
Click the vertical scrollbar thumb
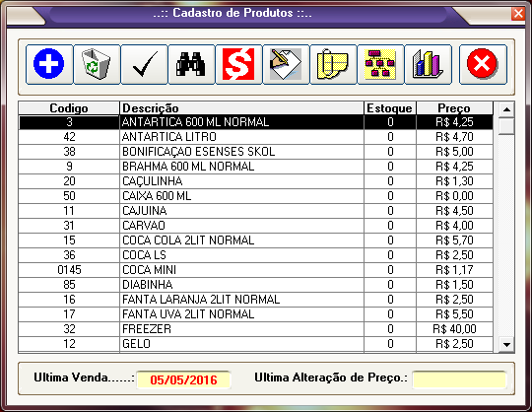(507, 126)
